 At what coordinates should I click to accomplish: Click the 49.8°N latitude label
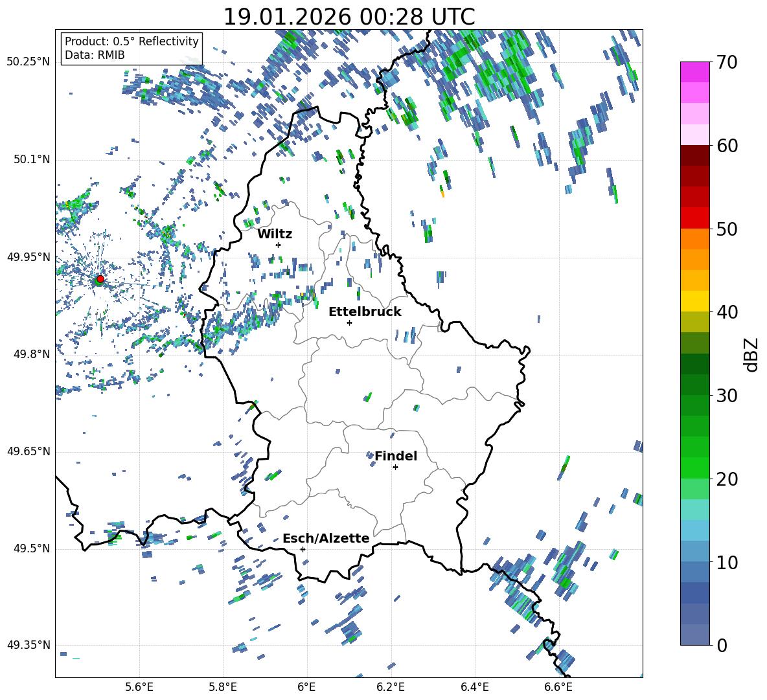tap(31, 354)
